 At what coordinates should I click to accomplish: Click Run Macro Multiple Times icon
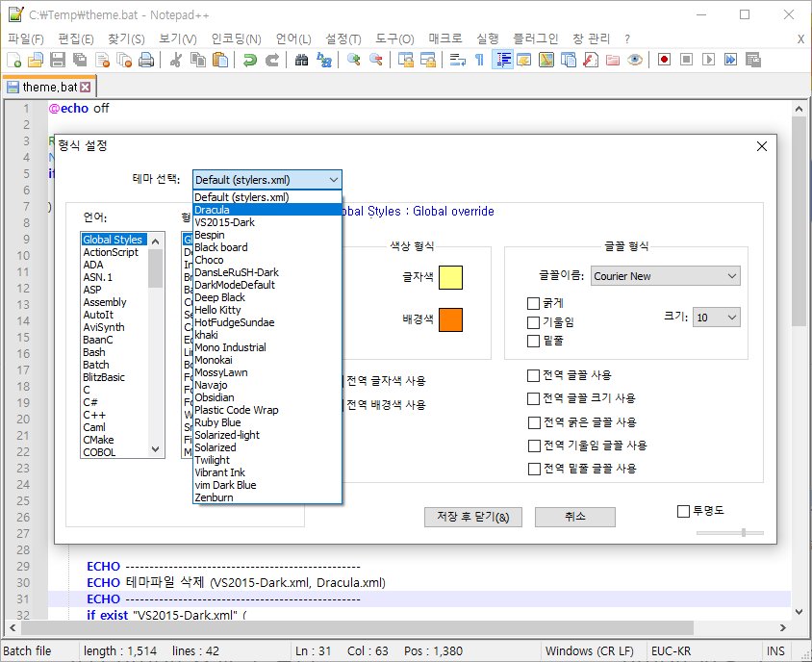pos(730,60)
